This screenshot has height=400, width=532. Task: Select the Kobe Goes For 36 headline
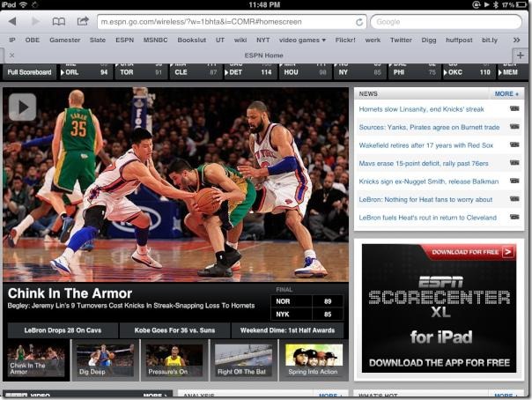174,330
